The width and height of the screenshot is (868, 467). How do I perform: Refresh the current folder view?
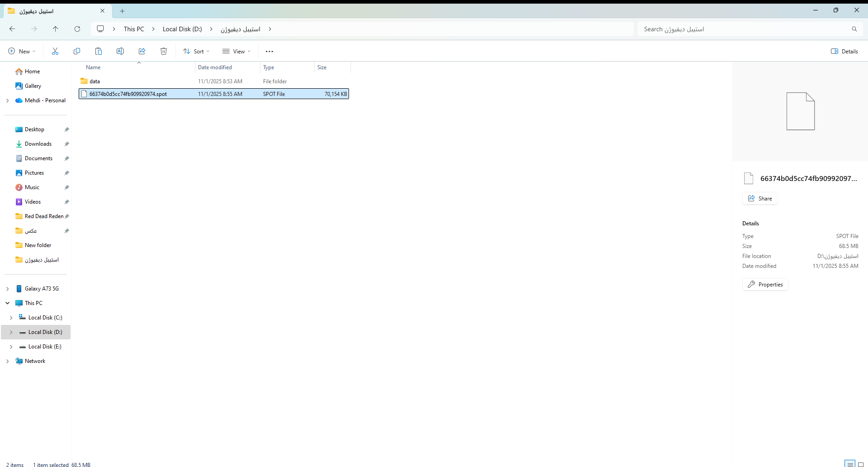click(77, 29)
